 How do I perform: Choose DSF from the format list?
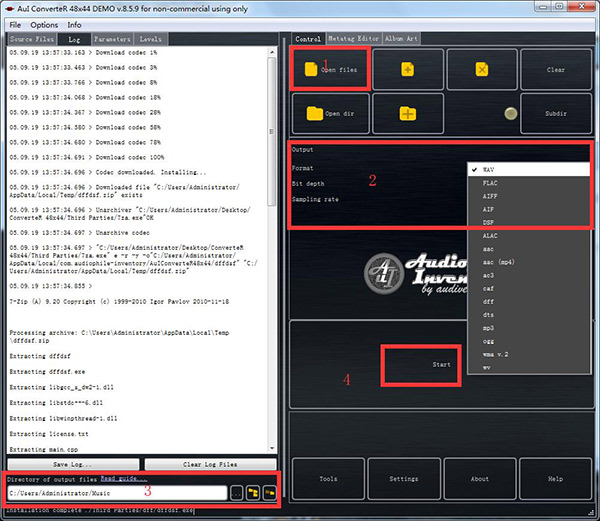[528, 222]
